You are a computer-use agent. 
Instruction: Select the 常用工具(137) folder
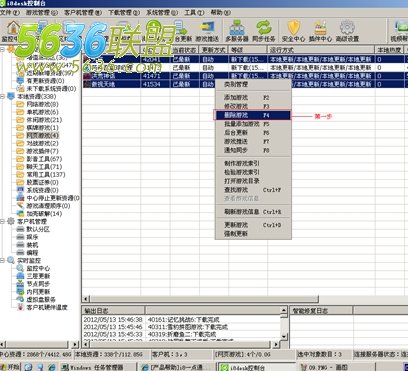41,174
